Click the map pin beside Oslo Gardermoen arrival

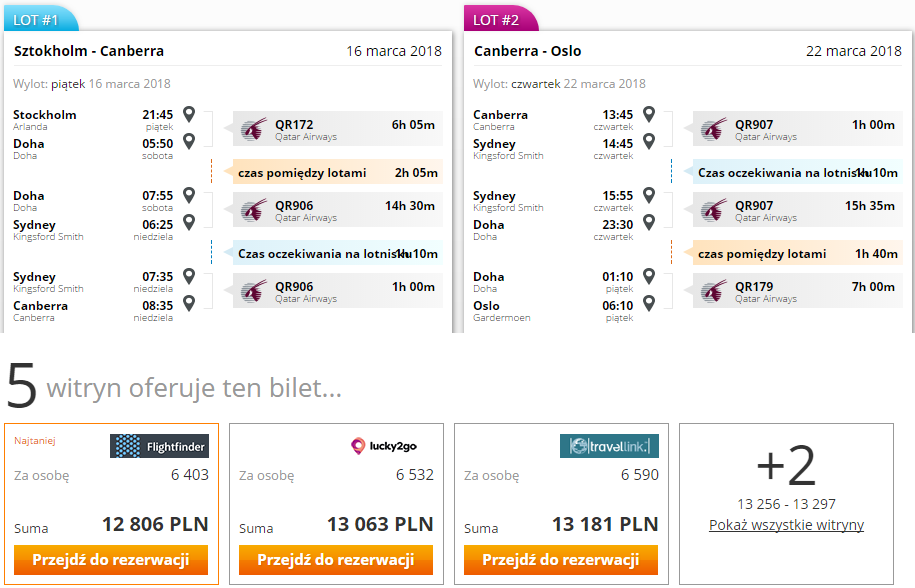pos(648,303)
